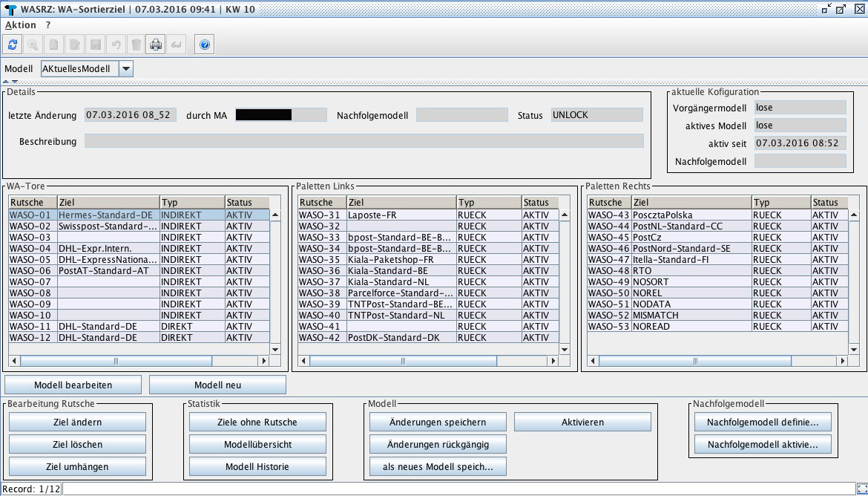This screenshot has width=868, height=496.
Task: Click the Ziele ohne Rutsche button
Action: tap(257, 422)
